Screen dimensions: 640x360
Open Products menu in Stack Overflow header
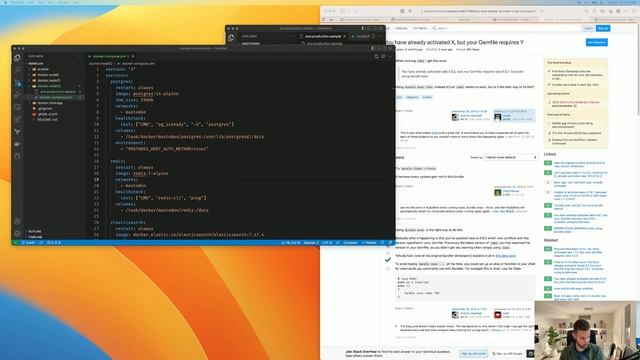tap(401, 28)
